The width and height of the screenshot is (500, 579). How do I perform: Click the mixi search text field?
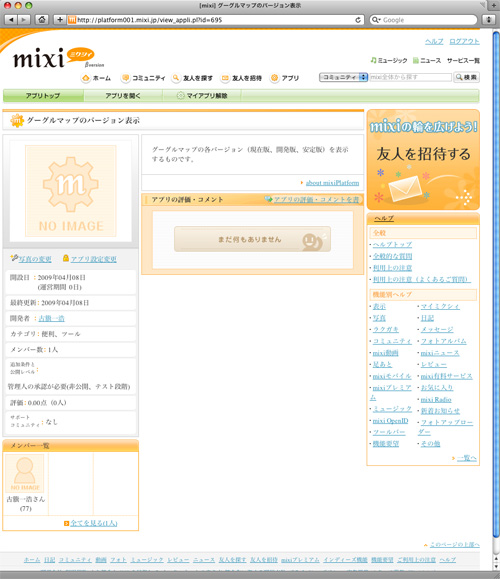(x=410, y=77)
